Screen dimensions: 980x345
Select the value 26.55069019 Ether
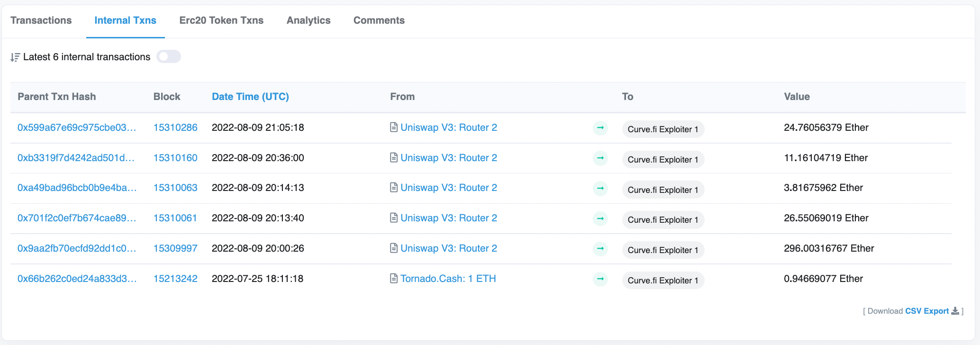[826, 218]
